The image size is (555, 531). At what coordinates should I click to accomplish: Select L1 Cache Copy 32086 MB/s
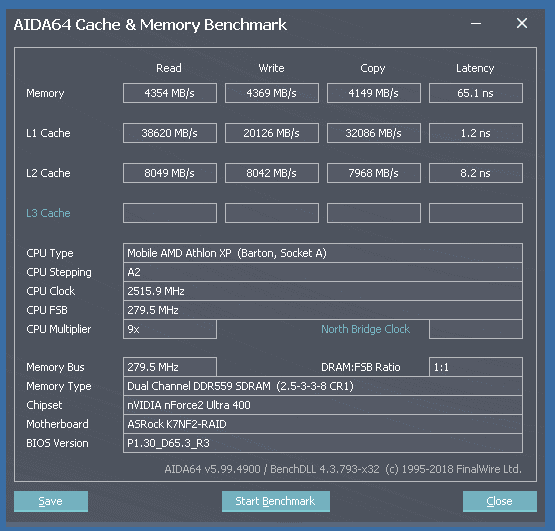374,133
